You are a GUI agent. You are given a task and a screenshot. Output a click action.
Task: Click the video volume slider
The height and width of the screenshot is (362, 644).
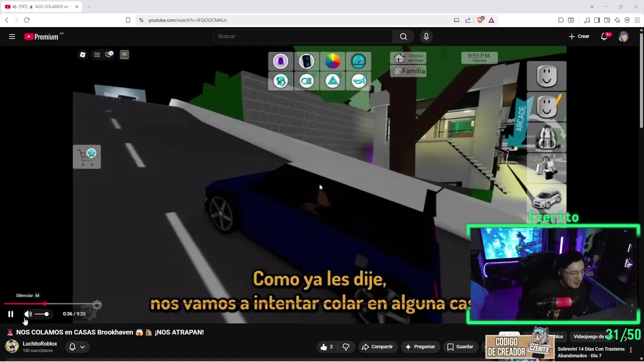pyautogui.click(x=42, y=314)
